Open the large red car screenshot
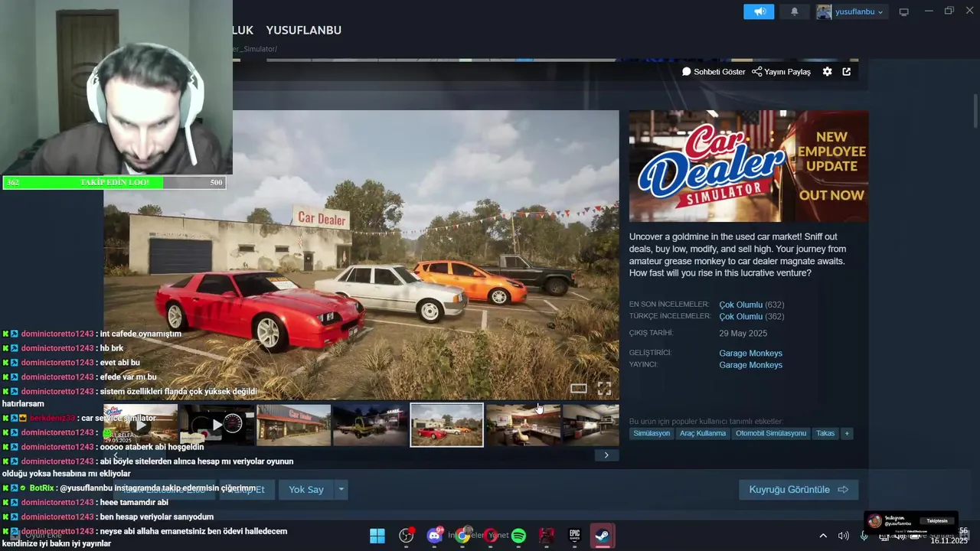The height and width of the screenshot is (551, 980). click(x=361, y=255)
